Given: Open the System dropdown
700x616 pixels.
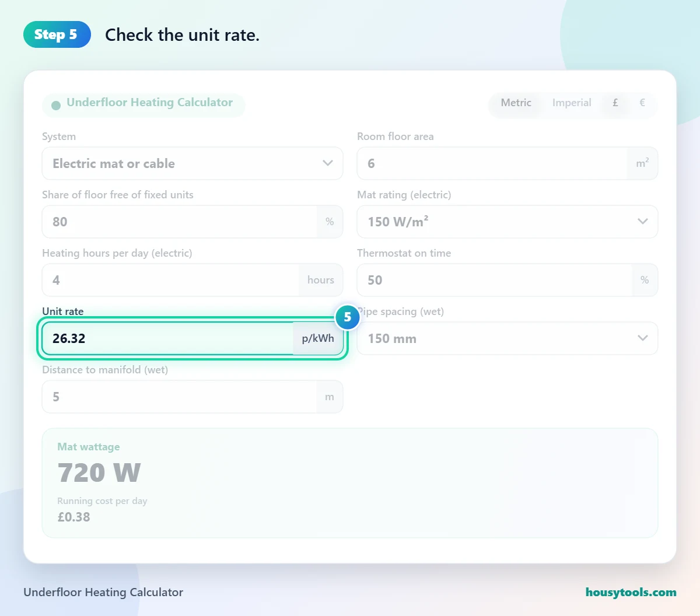Looking at the screenshot, I should [192, 163].
